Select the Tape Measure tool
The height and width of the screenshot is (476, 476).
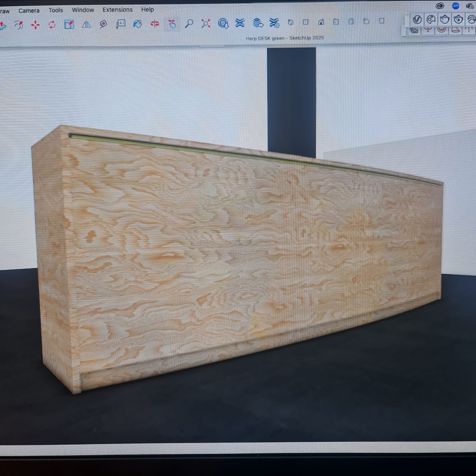[103, 24]
